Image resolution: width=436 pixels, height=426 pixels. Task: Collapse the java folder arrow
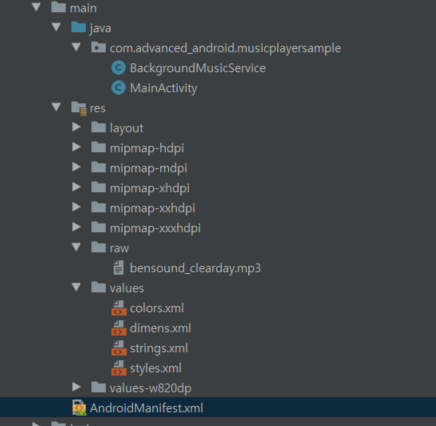click(56, 27)
